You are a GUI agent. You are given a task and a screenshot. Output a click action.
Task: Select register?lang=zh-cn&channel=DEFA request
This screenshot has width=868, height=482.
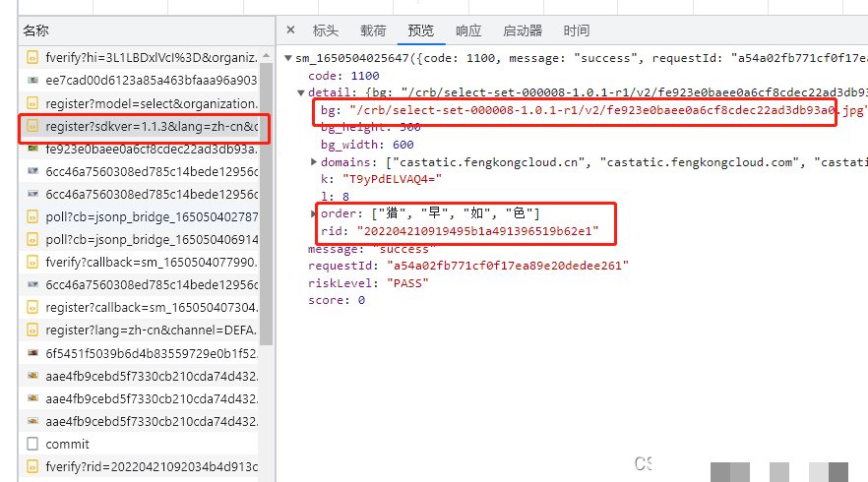point(139,330)
